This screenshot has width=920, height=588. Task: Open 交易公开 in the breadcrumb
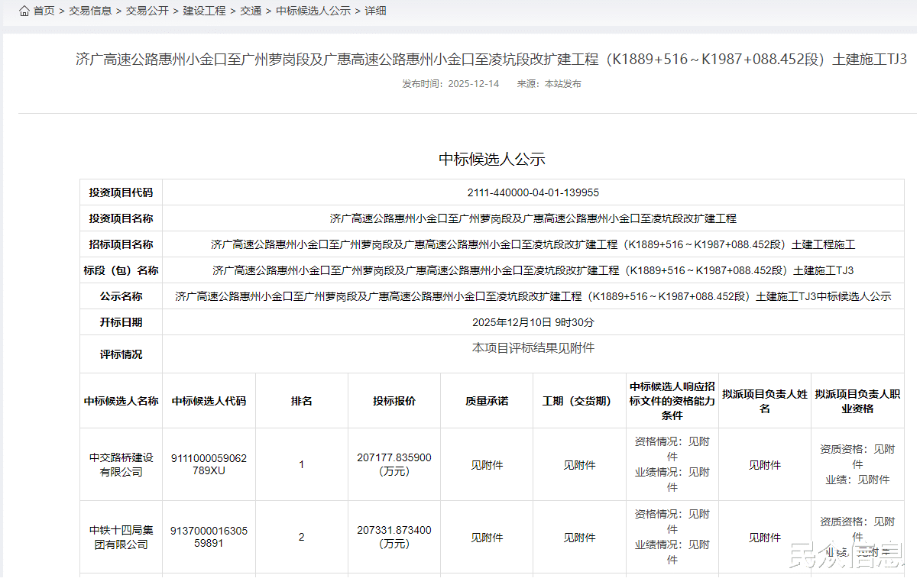[147, 11]
